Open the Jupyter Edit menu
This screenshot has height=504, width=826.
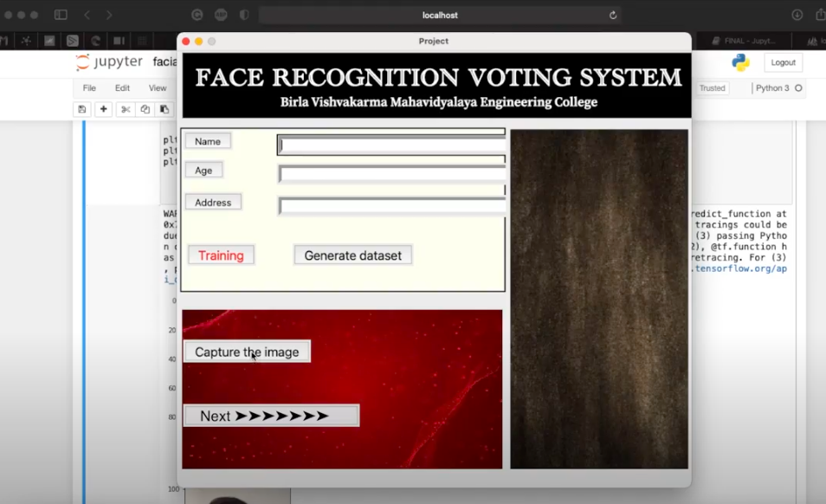click(122, 88)
